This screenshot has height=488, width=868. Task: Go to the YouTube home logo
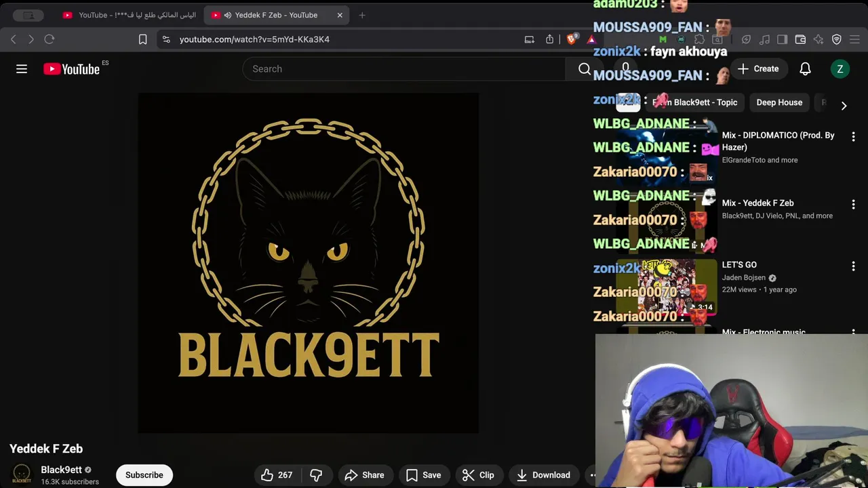point(72,68)
